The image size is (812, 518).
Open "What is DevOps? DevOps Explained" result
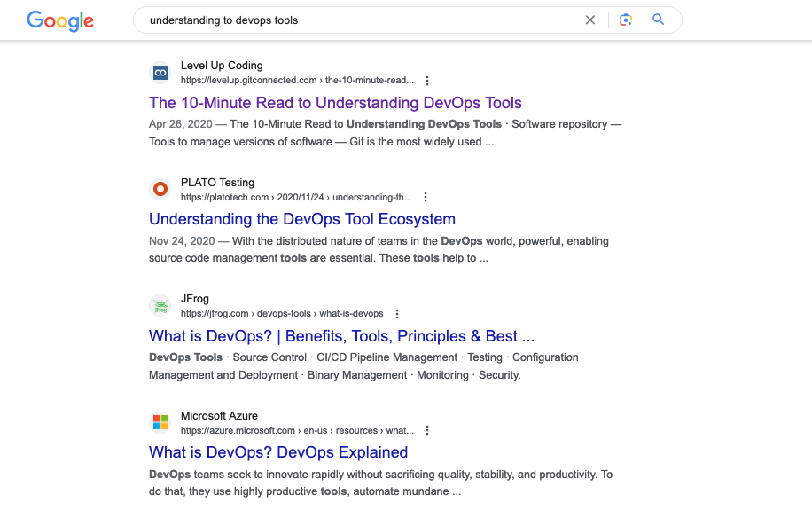(x=278, y=452)
